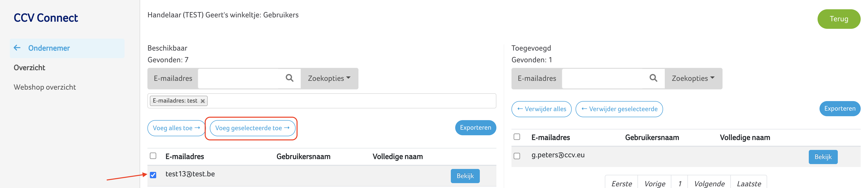Focus the E-mailadres search field in Beschikbaar
Viewport: 868px width, 188px height.
[x=241, y=78]
